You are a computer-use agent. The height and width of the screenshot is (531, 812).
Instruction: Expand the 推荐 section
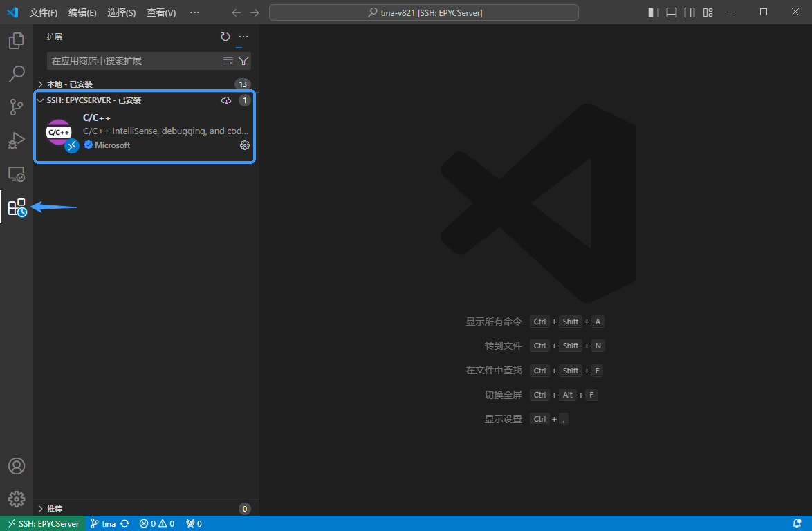(x=54, y=509)
